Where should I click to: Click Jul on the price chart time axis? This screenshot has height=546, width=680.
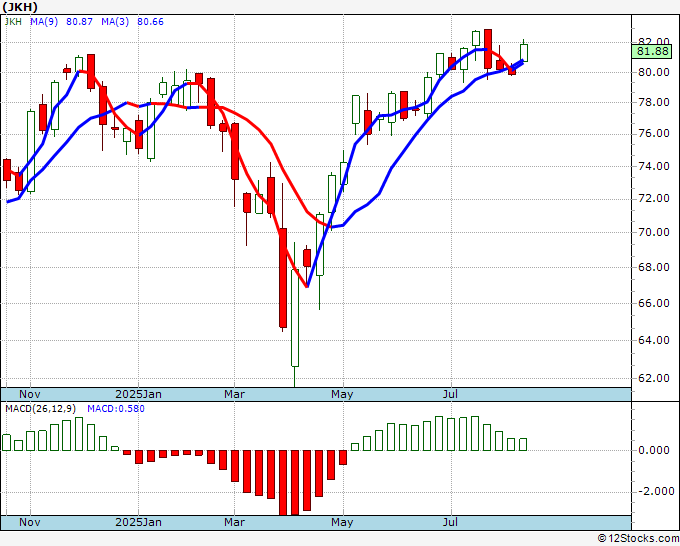tap(451, 394)
